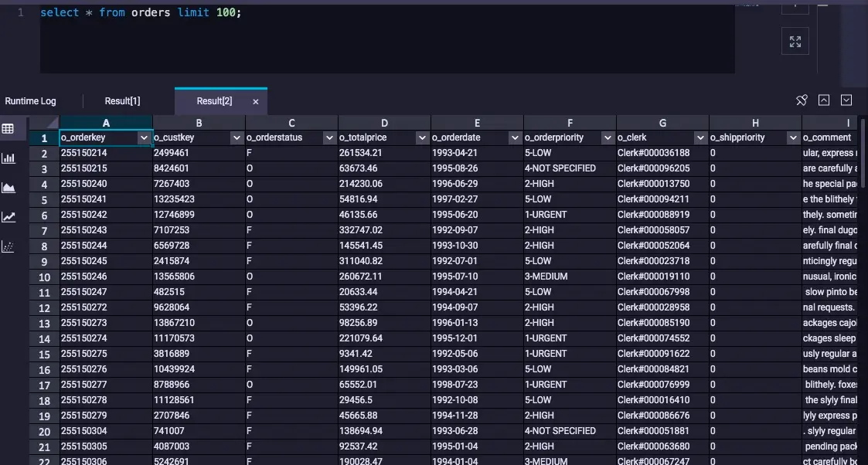Click the fullscreen expand editor icon
868x465 pixels.
[795, 42]
